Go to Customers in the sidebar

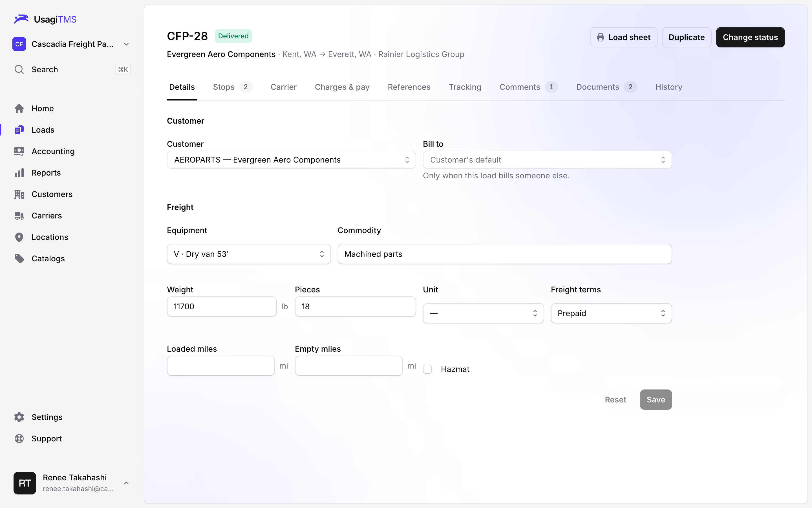pyautogui.click(x=71, y=194)
